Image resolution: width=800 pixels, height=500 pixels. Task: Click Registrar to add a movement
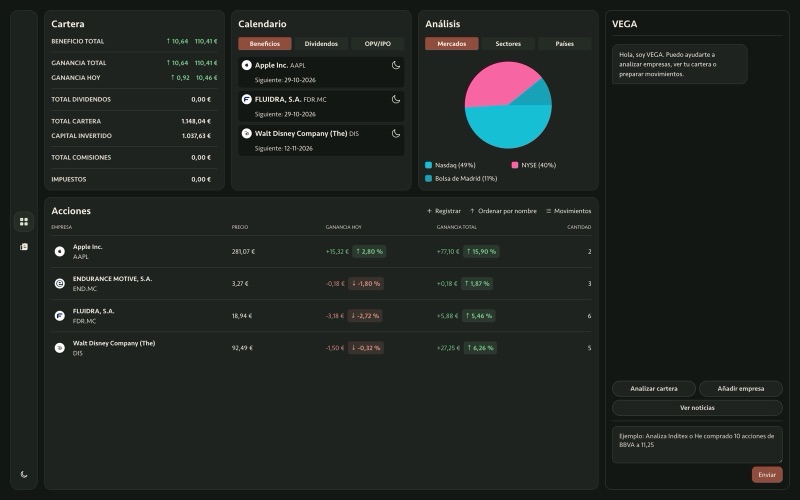click(443, 211)
